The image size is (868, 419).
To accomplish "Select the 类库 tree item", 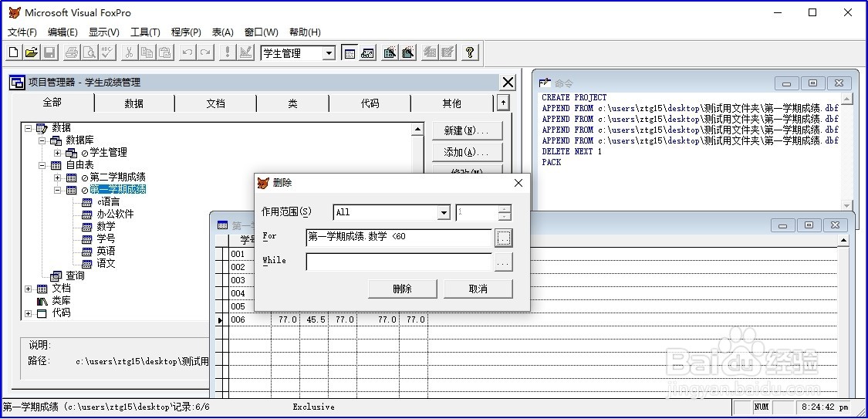I will (61, 301).
